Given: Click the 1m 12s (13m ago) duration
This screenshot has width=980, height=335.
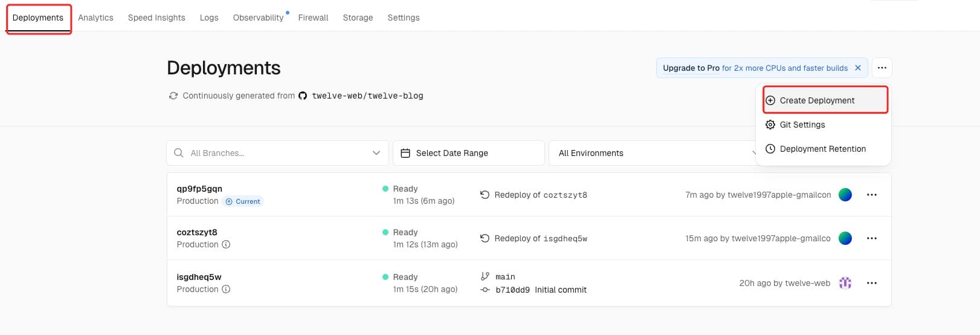Looking at the screenshot, I should pos(425,244).
